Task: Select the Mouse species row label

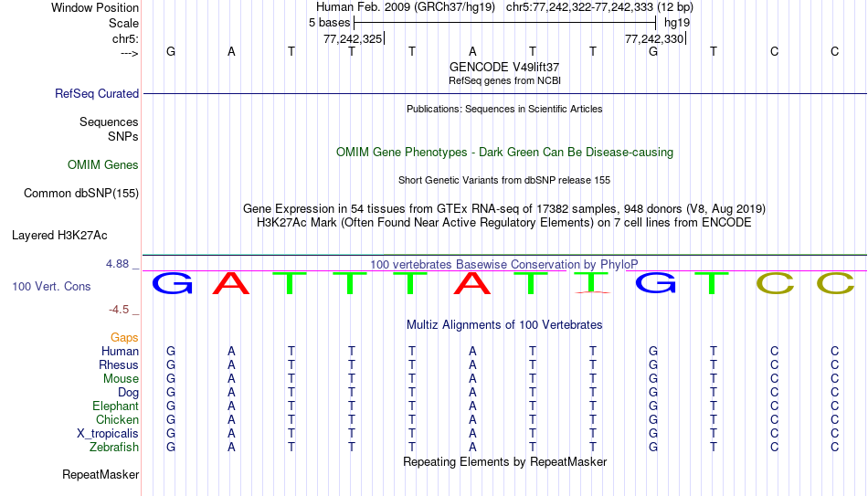Action: (x=121, y=379)
